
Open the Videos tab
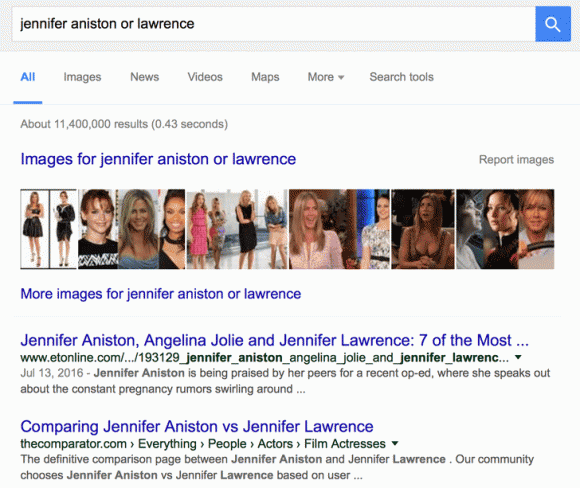click(205, 77)
